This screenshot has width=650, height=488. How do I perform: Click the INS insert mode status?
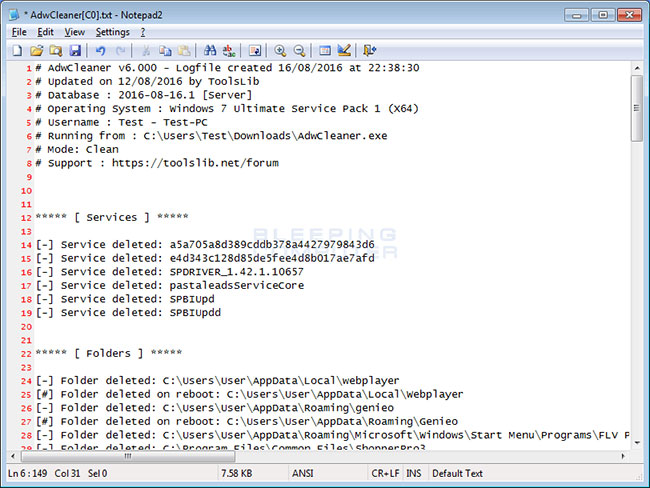(414, 473)
